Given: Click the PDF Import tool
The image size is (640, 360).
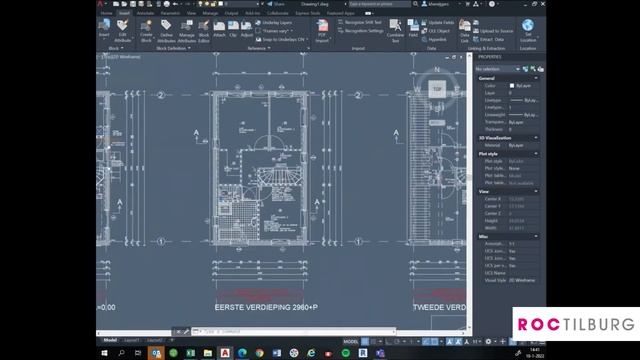Looking at the screenshot, I should click(322, 31).
